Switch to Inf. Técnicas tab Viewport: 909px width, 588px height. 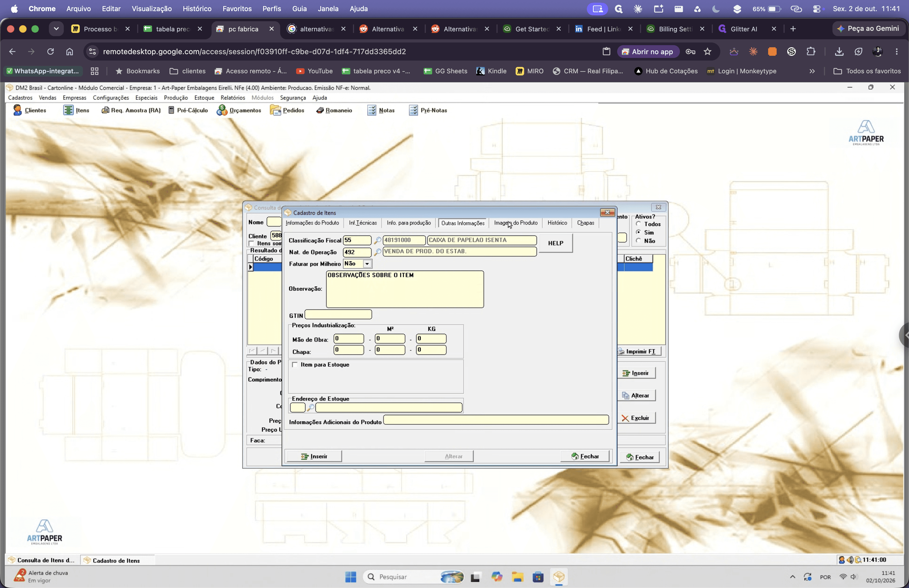(363, 223)
